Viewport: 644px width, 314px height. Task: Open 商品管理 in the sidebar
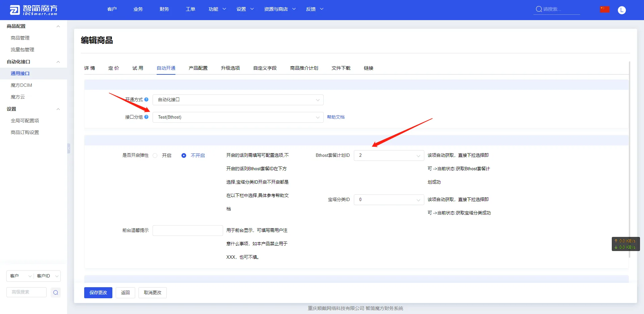point(20,38)
